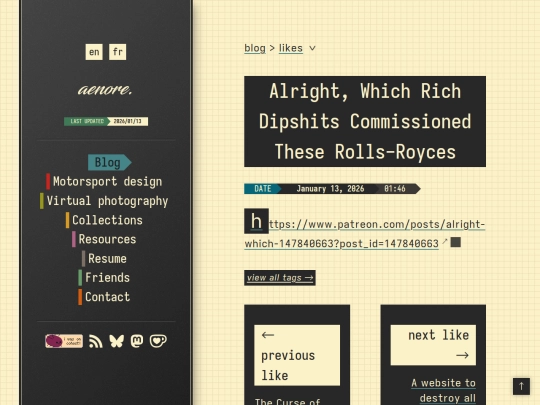This screenshot has height=405, width=540.
Task: Switch language to English (en)
Action: click(x=94, y=52)
